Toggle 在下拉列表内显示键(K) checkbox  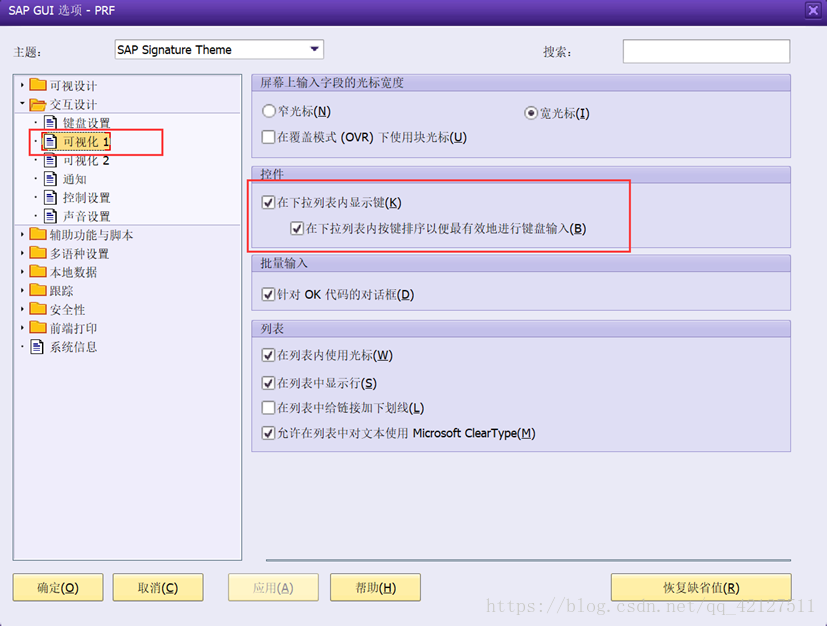click(268, 203)
